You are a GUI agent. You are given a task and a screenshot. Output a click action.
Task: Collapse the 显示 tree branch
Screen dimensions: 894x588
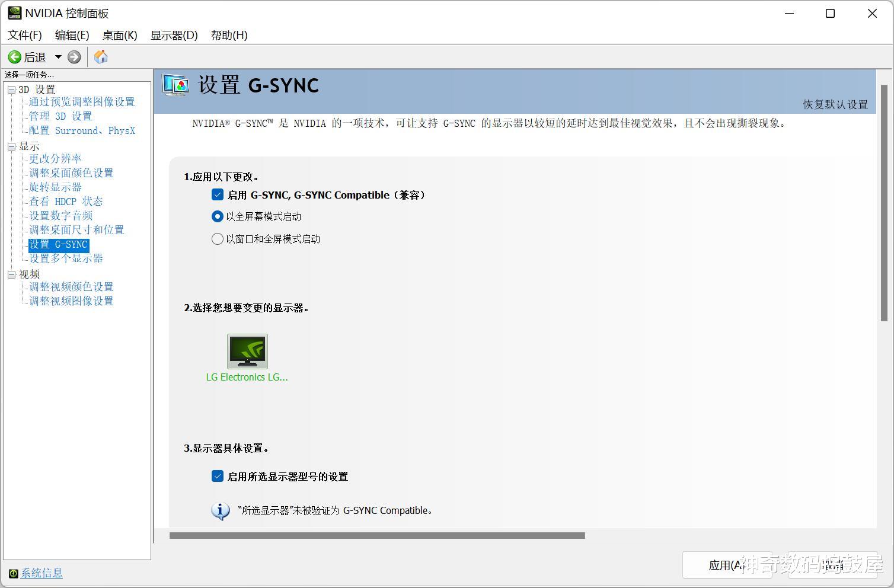[11, 146]
